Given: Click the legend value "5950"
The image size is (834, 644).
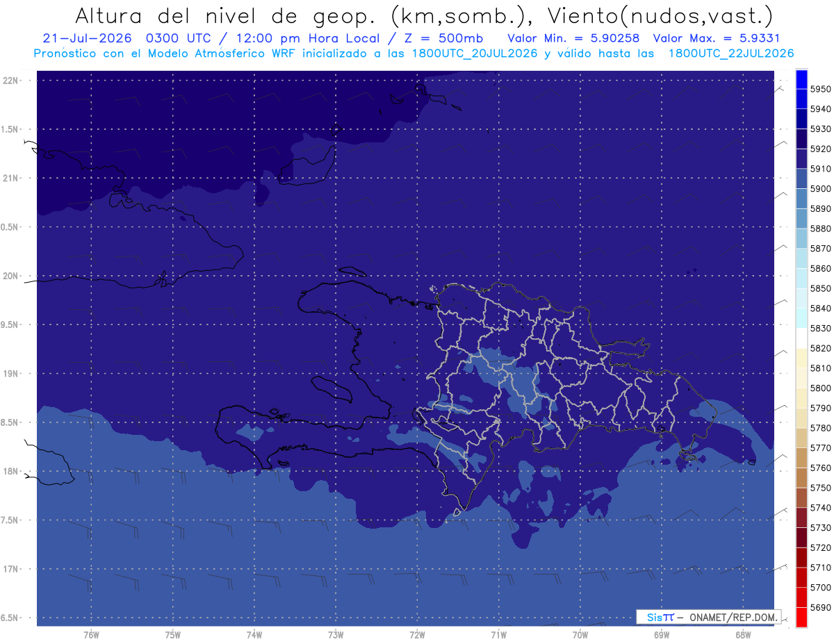Looking at the screenshot, I should click(x=821, y=90).
